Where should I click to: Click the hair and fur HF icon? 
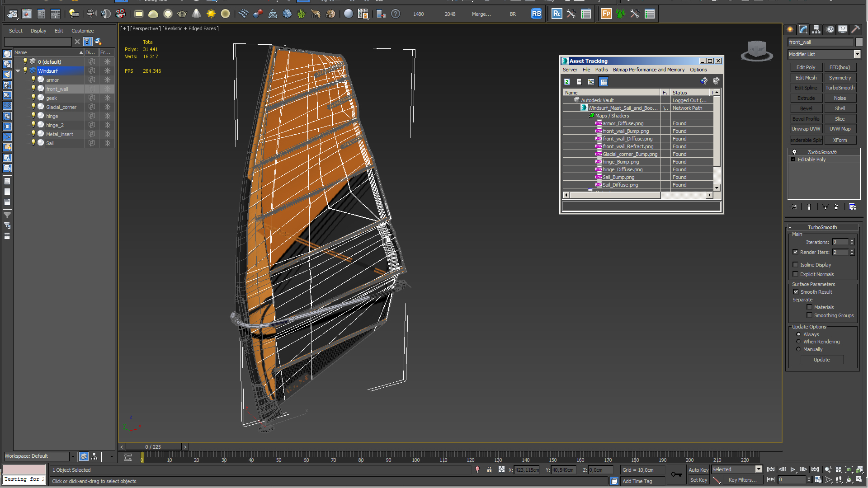pos(316,14)
